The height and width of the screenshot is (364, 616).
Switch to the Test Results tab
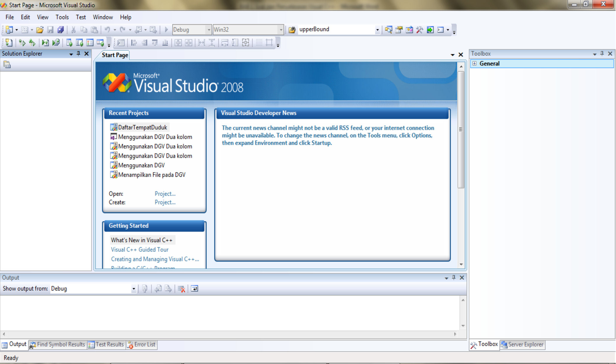click(106, 344)
